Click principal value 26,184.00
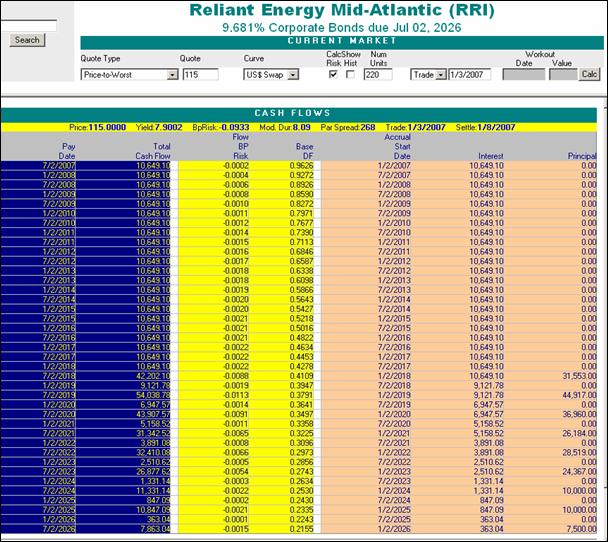Screen dimensions: 608x542 [579, 433]
